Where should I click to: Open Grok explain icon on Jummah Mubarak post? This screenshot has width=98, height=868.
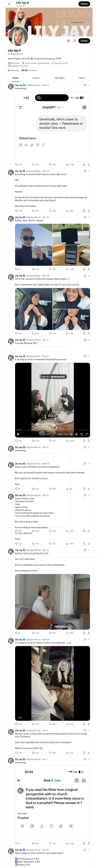pos(85,340)
